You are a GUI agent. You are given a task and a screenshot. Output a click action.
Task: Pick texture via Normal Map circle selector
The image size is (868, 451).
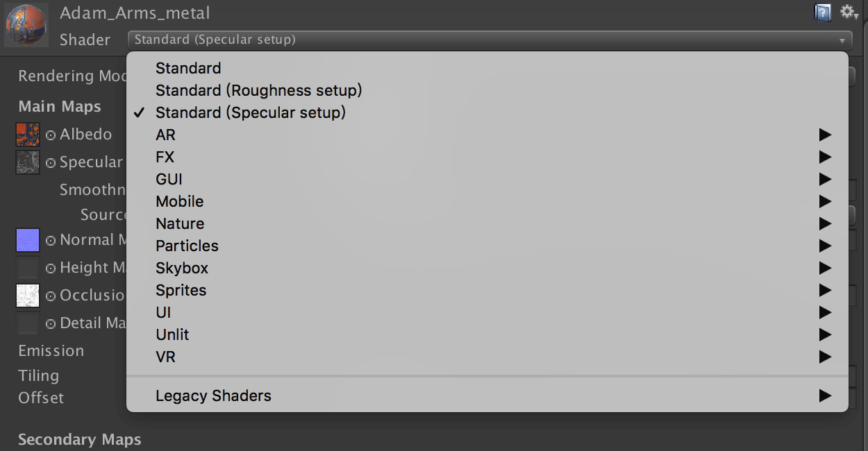[x=51, y=241]
